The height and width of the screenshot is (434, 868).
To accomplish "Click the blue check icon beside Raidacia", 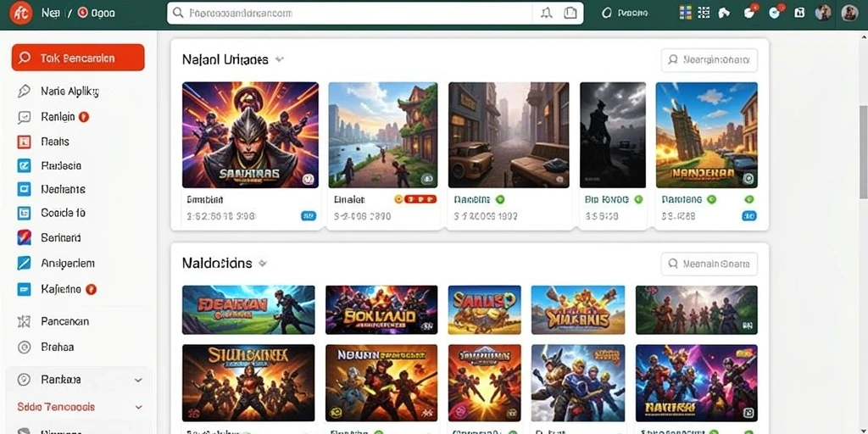I will click(24, 165).
